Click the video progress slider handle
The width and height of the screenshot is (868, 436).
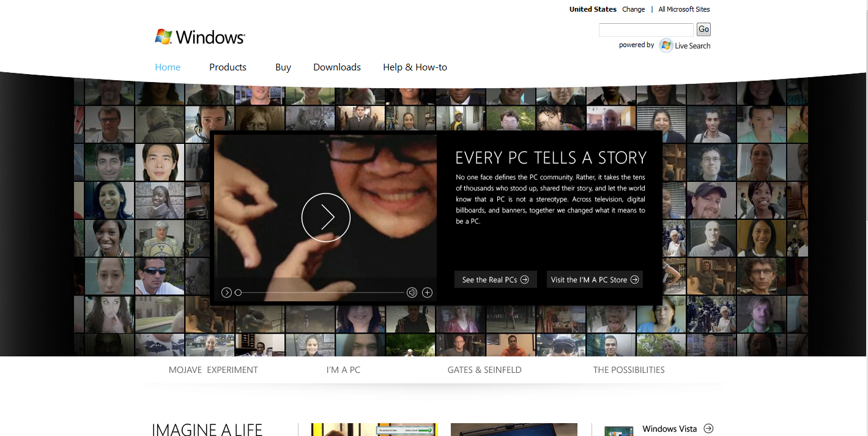[239, 293]
